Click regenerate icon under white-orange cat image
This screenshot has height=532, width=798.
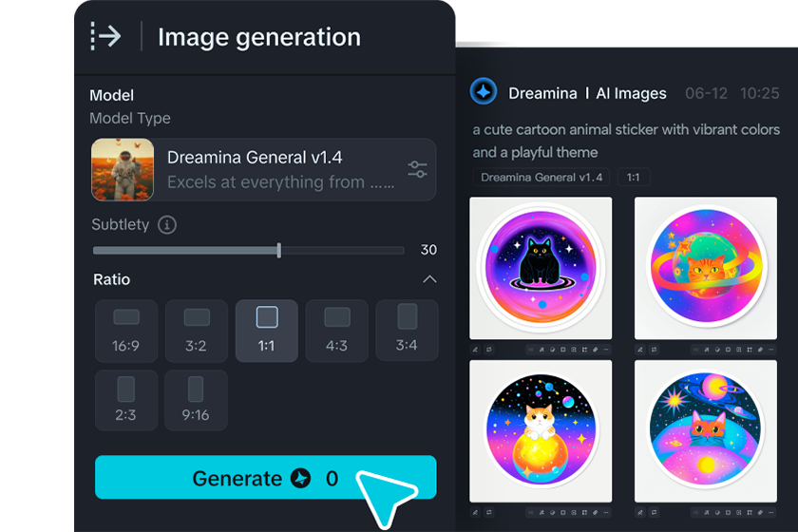(489, 512)
